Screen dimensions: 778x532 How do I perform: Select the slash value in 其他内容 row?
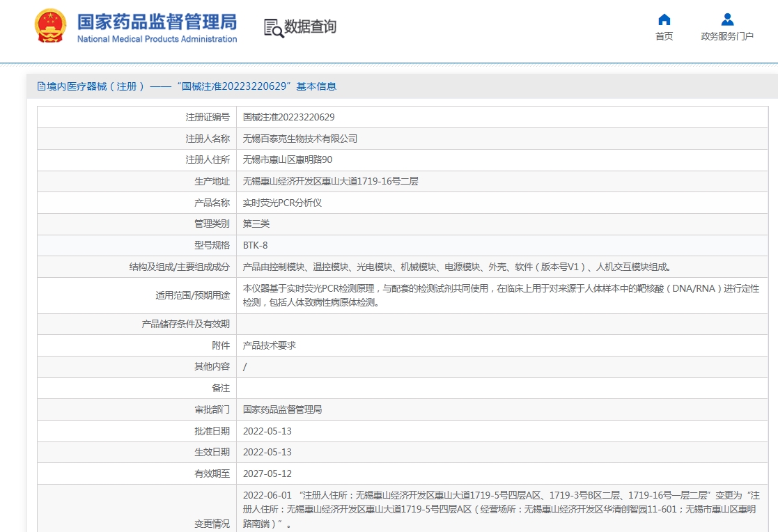[244, 367]
